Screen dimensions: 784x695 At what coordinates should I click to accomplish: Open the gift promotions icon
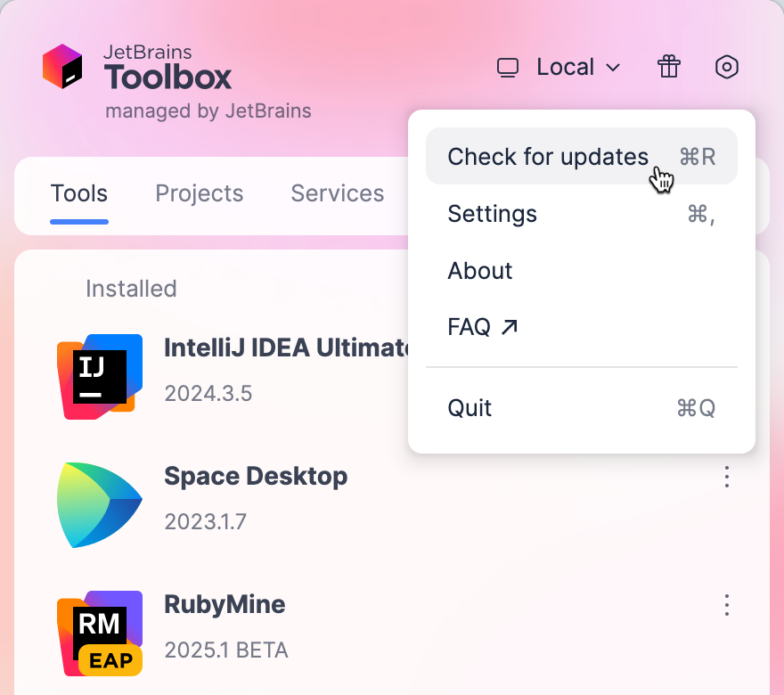668,66
